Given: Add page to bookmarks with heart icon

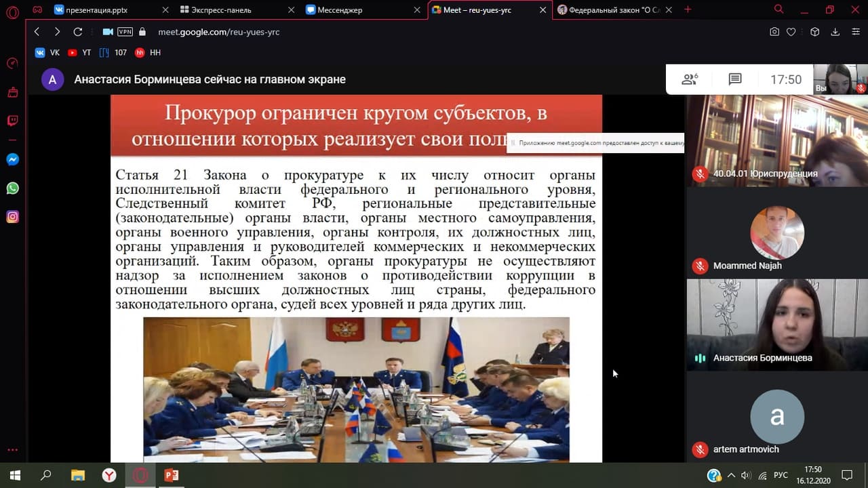Looking at the screenshot, I should [791, 32].
